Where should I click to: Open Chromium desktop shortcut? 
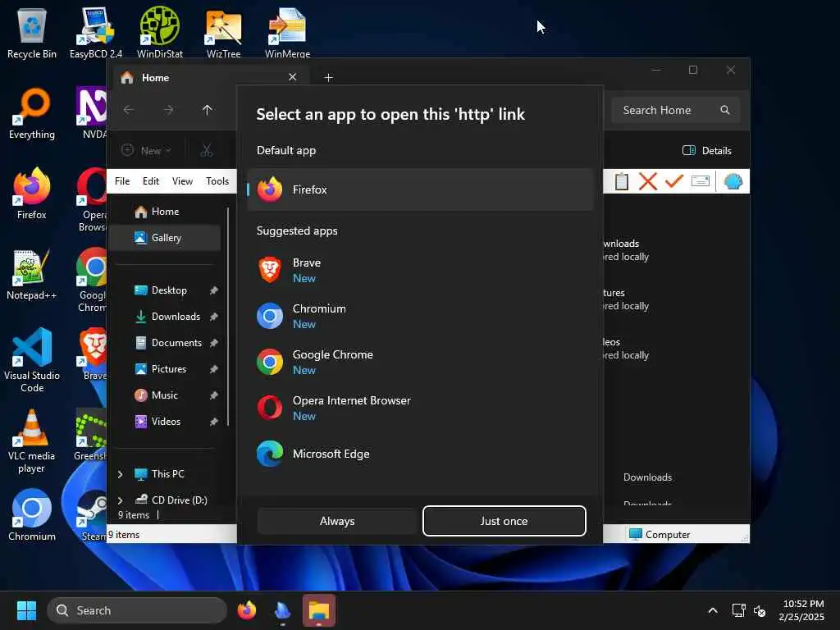(x=32, y=515)
